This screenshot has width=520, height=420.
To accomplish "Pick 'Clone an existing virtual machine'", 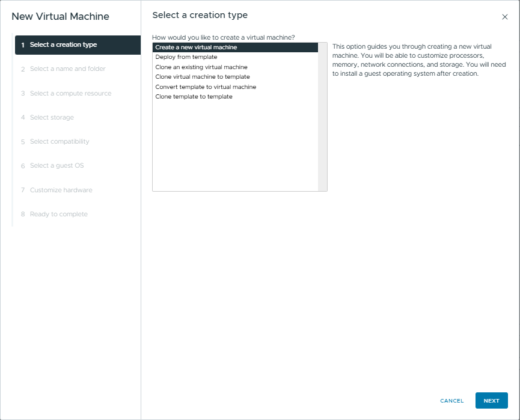I will pos(201,67).
